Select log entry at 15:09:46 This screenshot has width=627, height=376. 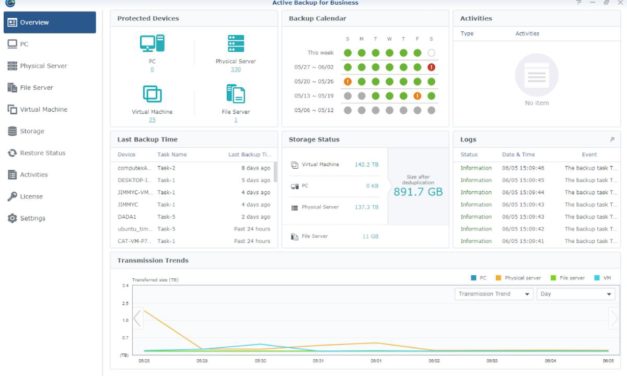click(537, 168)
